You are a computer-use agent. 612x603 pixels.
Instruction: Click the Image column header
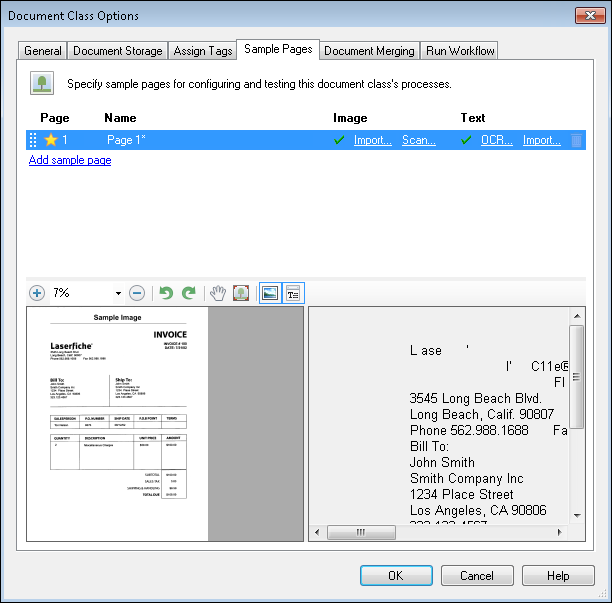click(x=350, y=118)
